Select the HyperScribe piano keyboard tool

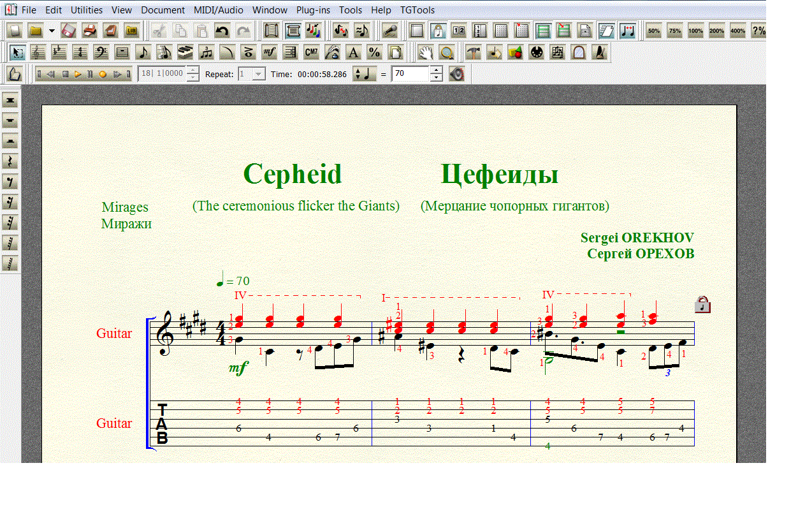185,52
